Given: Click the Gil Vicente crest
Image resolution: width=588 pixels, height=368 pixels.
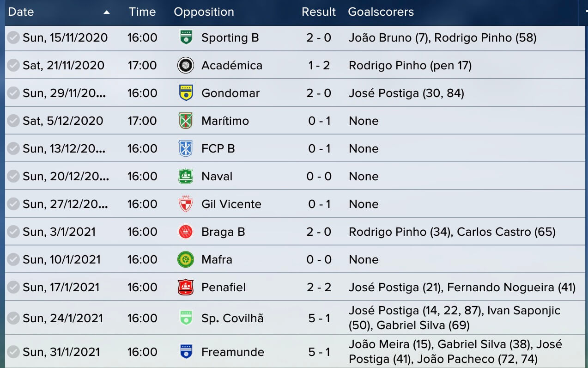Looking at the screenshot, I should (x=186, y=204).
